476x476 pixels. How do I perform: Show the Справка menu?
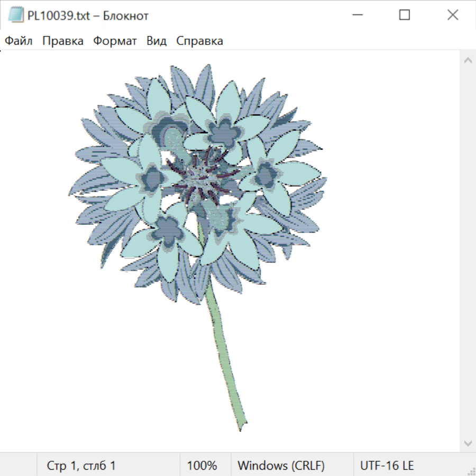(199, 41)
